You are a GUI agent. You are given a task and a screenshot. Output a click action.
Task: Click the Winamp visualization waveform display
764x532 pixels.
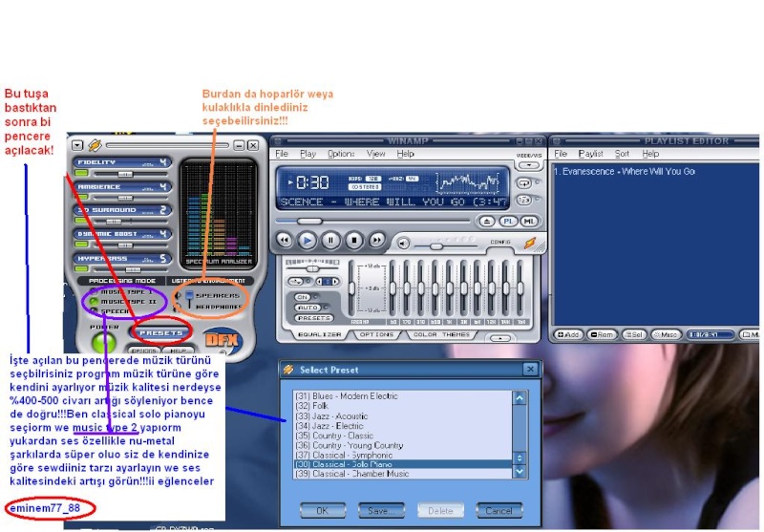[469, 182]
